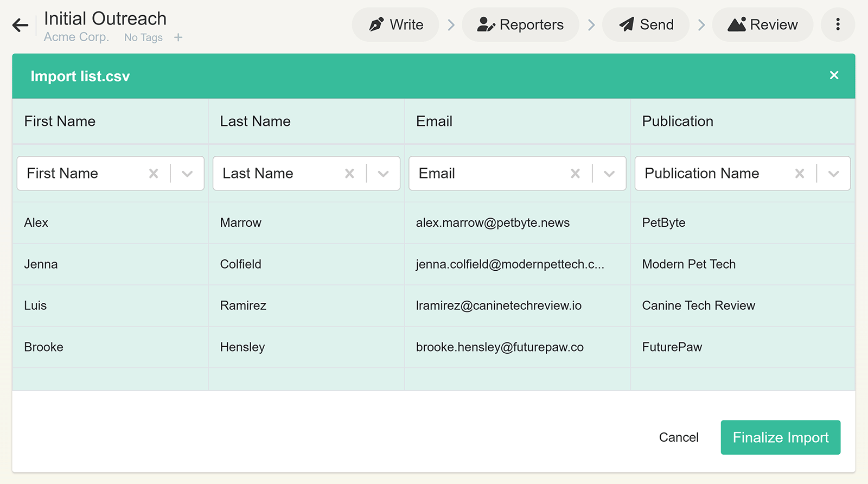Click the Import list.csv dialog title
The height and width of the screenshot is (484, 868).
[80, 76]
